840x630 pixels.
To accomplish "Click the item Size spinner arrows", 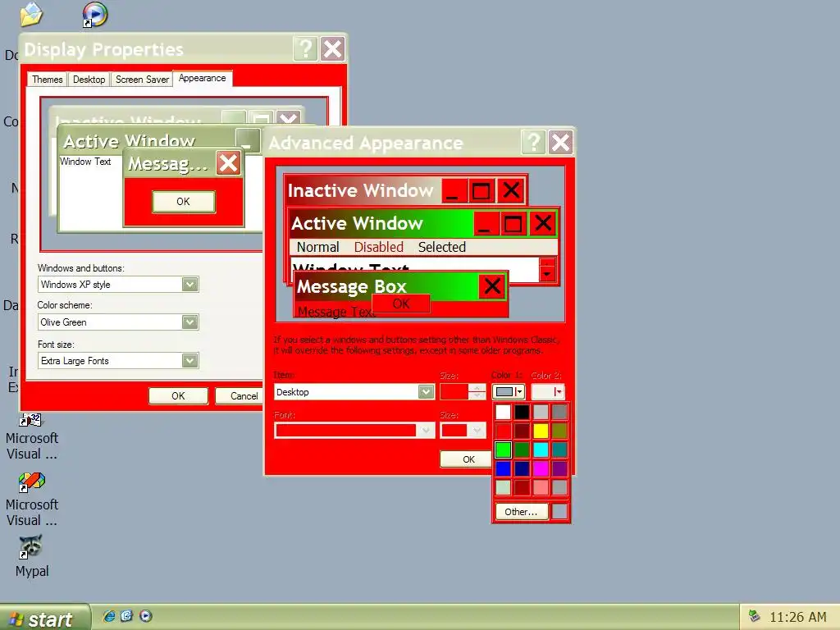I will pos(477,391).
